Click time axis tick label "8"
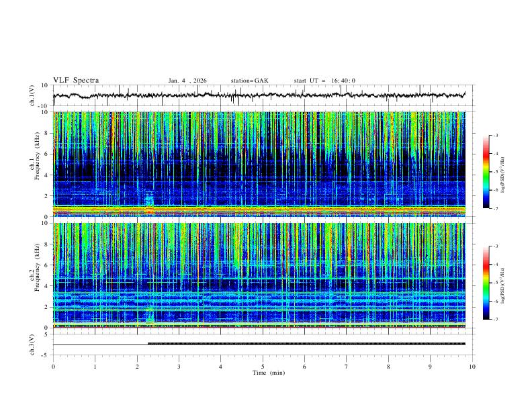 coord(388,367)
